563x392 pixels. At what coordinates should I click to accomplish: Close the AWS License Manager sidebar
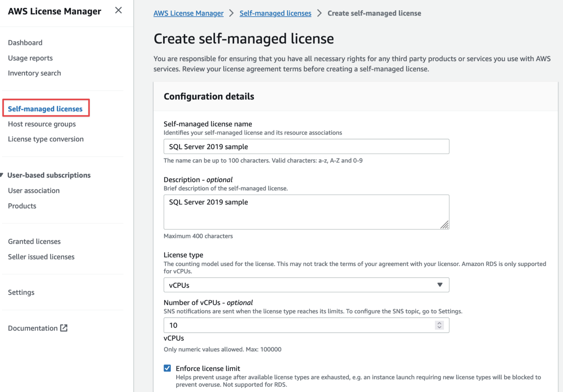[118, 11]
